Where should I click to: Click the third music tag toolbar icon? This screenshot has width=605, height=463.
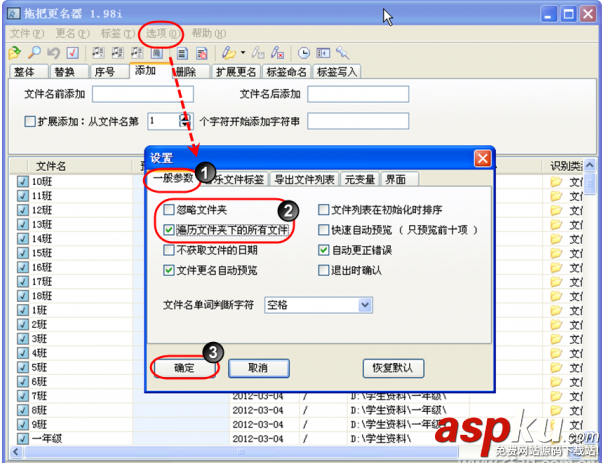point(137,53)
